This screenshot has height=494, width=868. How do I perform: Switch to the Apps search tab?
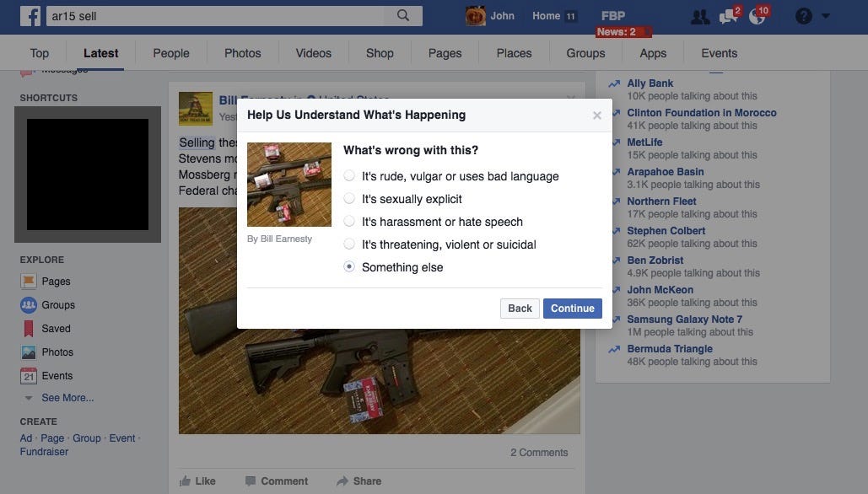point(653,53)
